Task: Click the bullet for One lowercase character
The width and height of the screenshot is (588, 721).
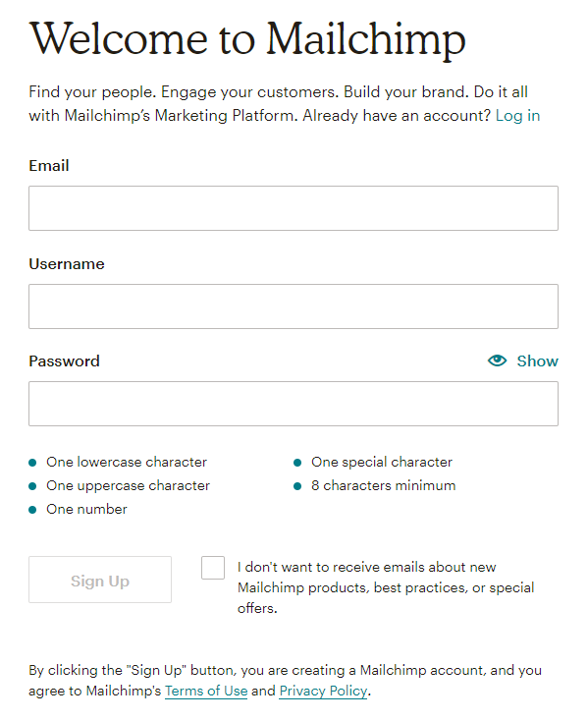Action: point(32,463)
